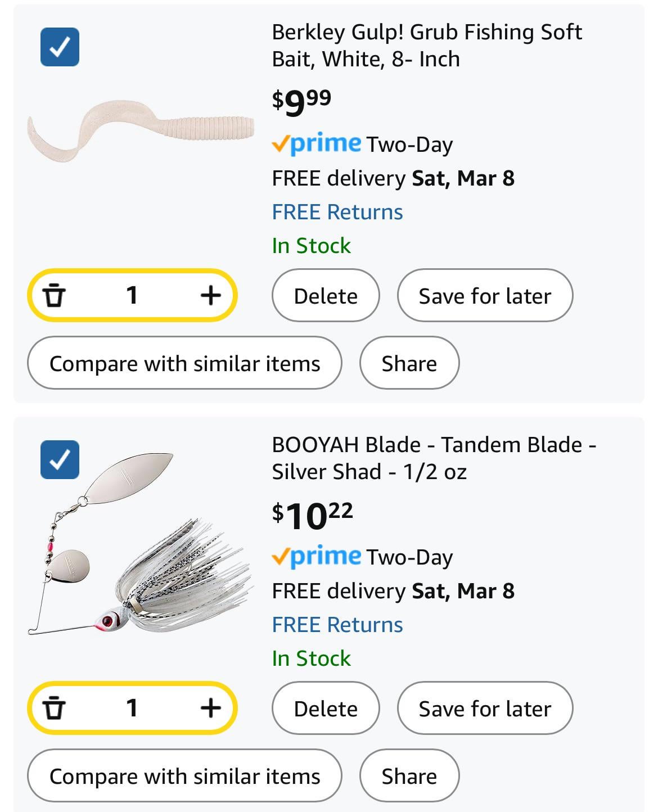Compare Berkley Gulp Grub with similar items
The height and width of the screenshot is (812, 658).
(184, 363)
